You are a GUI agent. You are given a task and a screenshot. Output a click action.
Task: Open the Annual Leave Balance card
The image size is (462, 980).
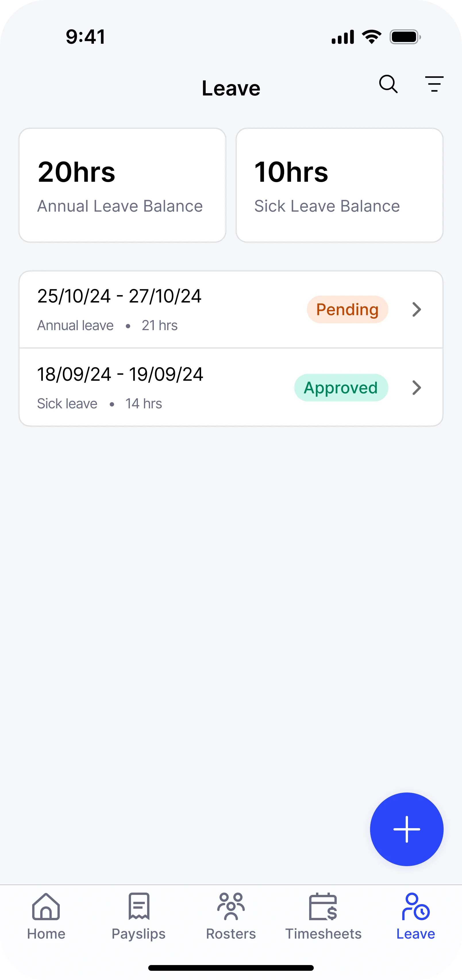(x=122, y=185)
